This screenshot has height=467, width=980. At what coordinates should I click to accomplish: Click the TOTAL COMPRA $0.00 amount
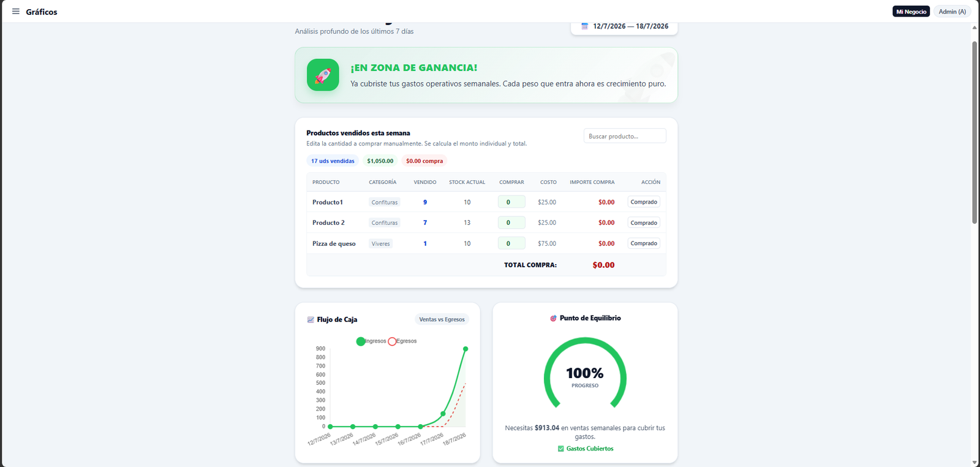603,265
